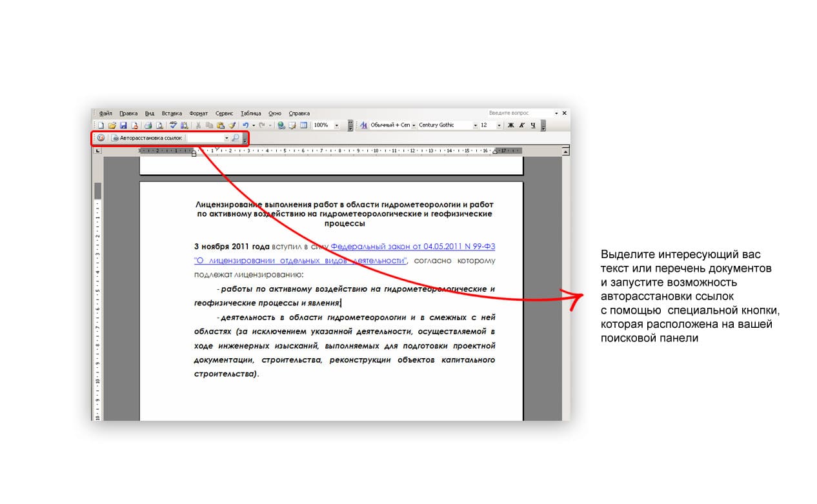Viewport: 817px width, 504px height.
Task: Toggle underline formatting (Ч)
Action: tap(533, 125)
